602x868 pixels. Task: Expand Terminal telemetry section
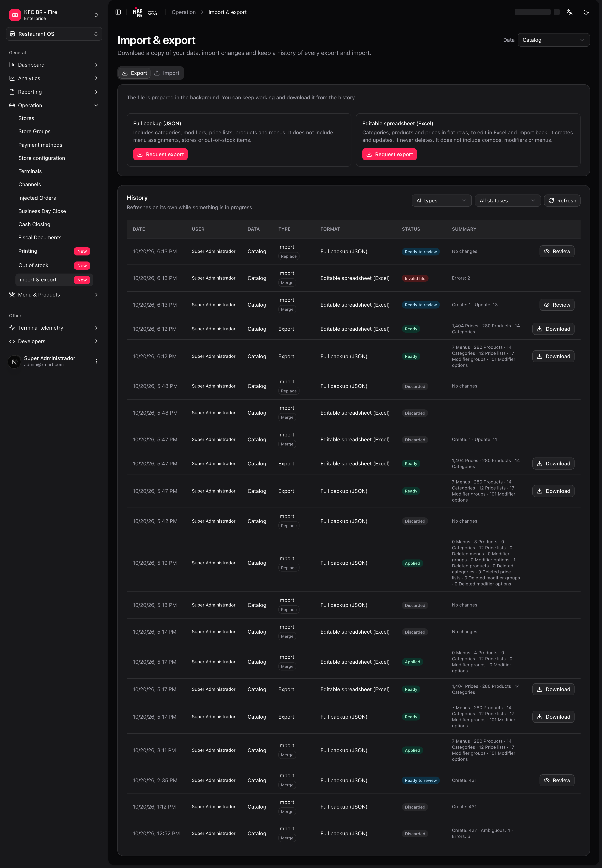tap(54, 328)
